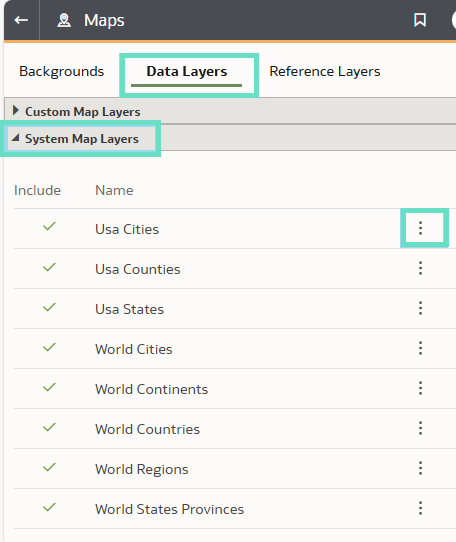Toggle the include checkmark for World Regions
Image resolution: width=456 pixels, height=542 pixels.
pos(49,467)
